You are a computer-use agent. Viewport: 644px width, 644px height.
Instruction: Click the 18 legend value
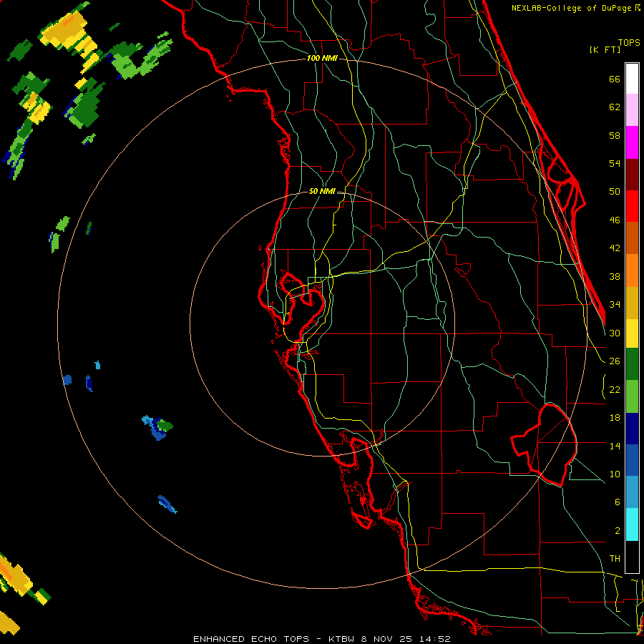click(x=615, y=418)
